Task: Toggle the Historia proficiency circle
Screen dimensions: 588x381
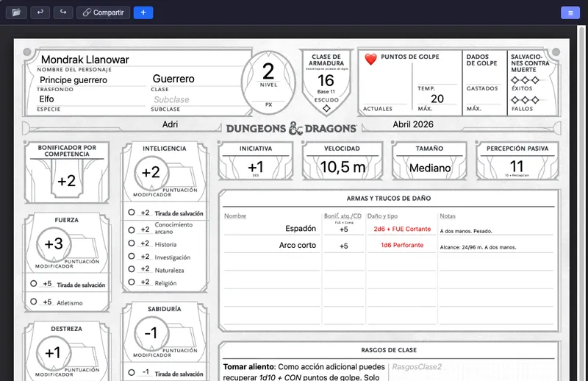Action: click(x=132, y=243)
